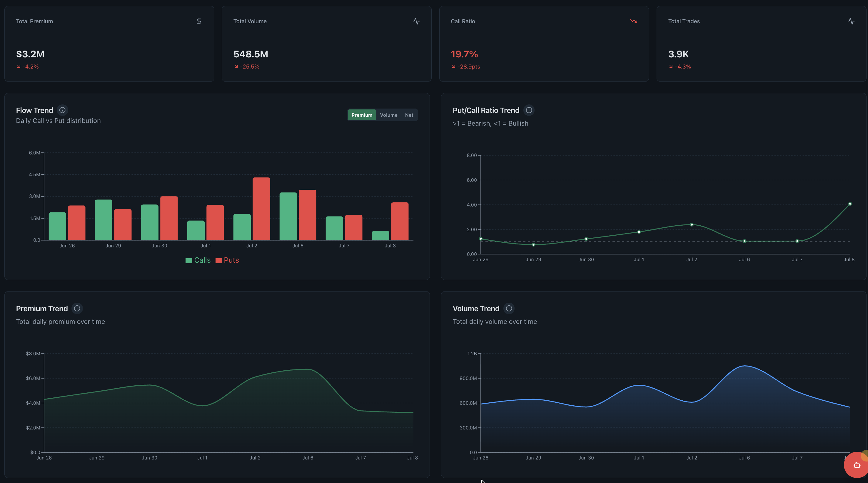Click the Jun 30 point on Put/Call ratio line
The width and height of the screenshot is (868, 483).
(586, 239)
